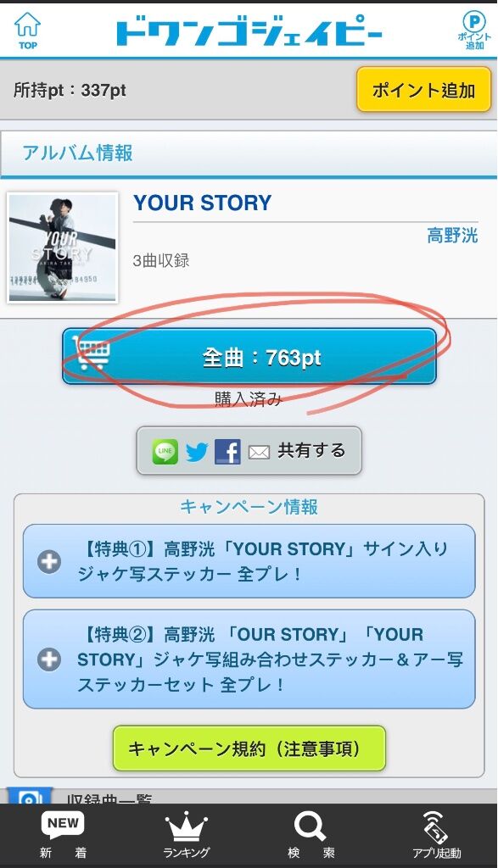The height and width of the screenshot is (868, 498).
Task: Buy all songs 全曲:763pt button
Action: tap(249, 357)
